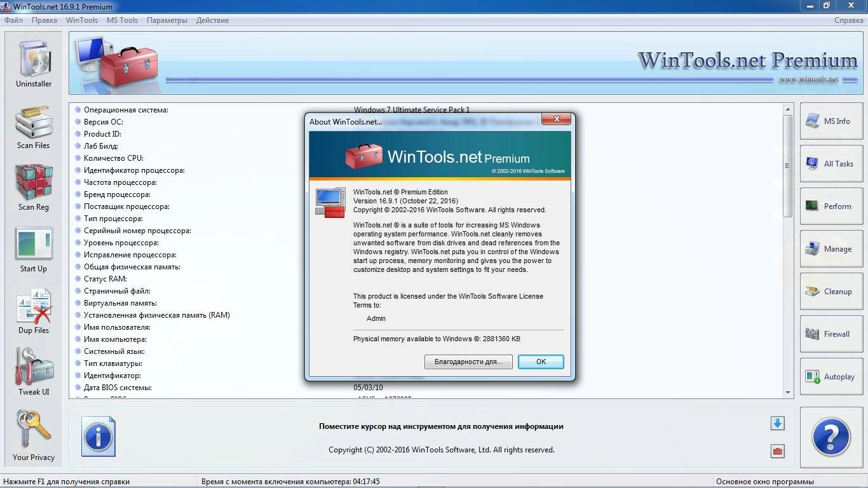Select the Имя компьютера row
Viewport: 868px width, 488px height.
[427, 339]
